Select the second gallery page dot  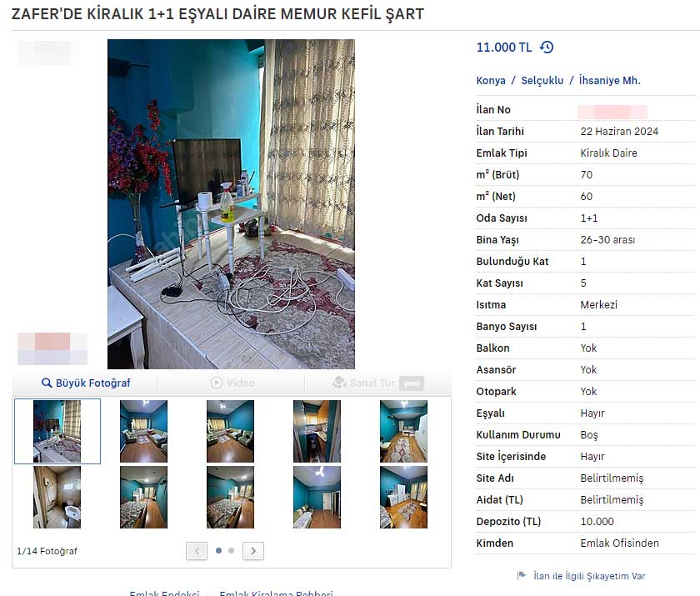pyautogui.click(x=232, y=550)
